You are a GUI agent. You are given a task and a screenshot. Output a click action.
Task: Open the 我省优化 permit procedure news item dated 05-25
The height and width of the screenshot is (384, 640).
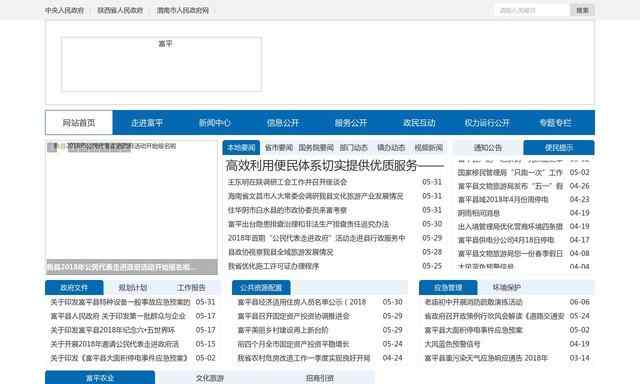[x=273, y=266]
